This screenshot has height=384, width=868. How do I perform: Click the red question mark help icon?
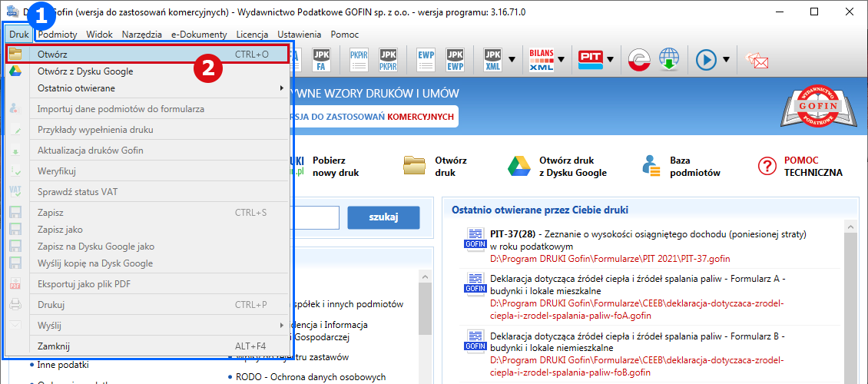(x=767, y=167)
